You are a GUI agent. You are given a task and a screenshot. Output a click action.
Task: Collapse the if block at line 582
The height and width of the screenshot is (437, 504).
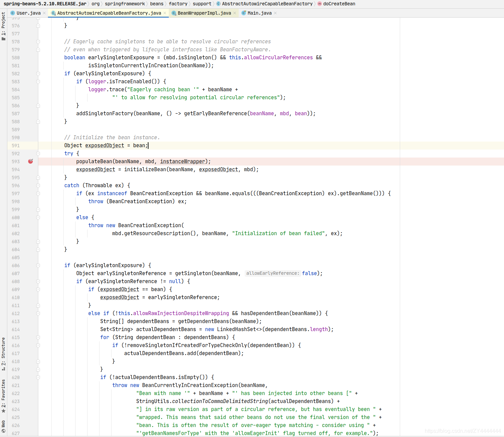click(x=38, y=74)
